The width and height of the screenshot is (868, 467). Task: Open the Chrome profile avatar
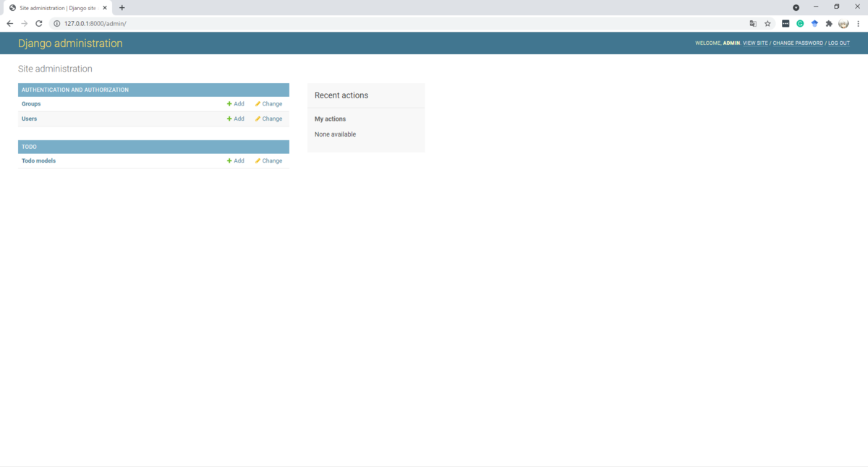pyautogui.click(x=843, y=23)
